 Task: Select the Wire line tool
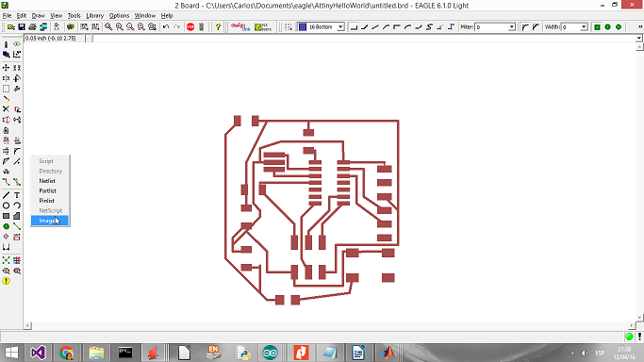coord(7,195)
